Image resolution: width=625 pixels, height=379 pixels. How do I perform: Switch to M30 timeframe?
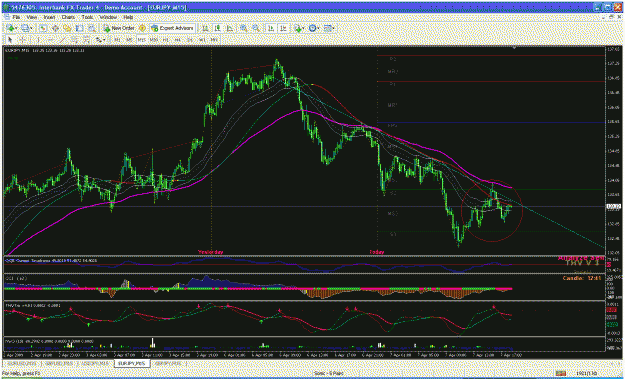(154, 40)
